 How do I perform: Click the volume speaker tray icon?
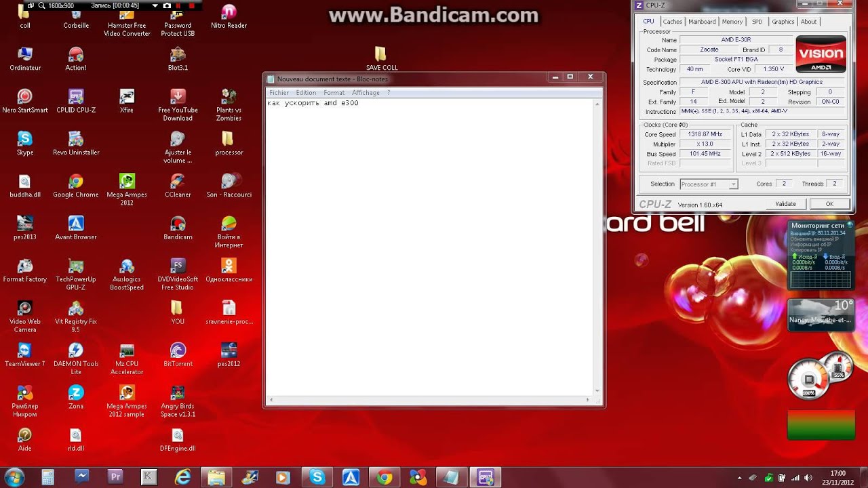pos(808,477)
